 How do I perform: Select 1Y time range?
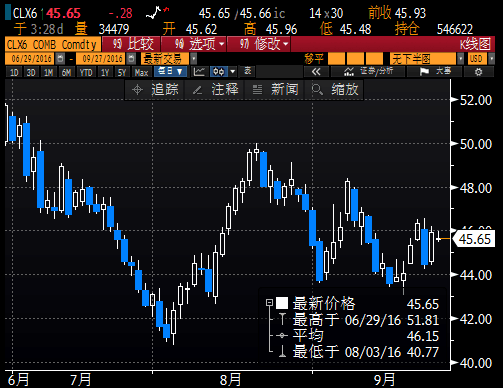point(105,72)
